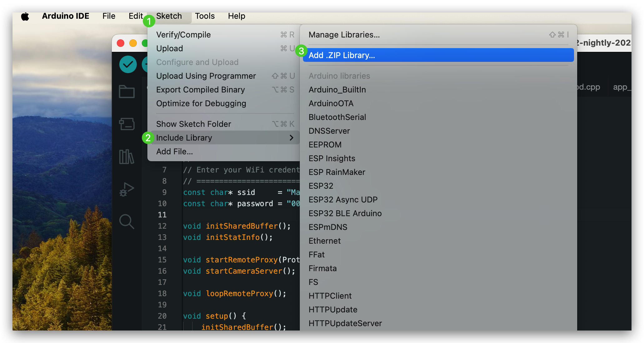Open the Arduino IDE app menu
This screenshot has height=343, width=644.
pos(66,16)
